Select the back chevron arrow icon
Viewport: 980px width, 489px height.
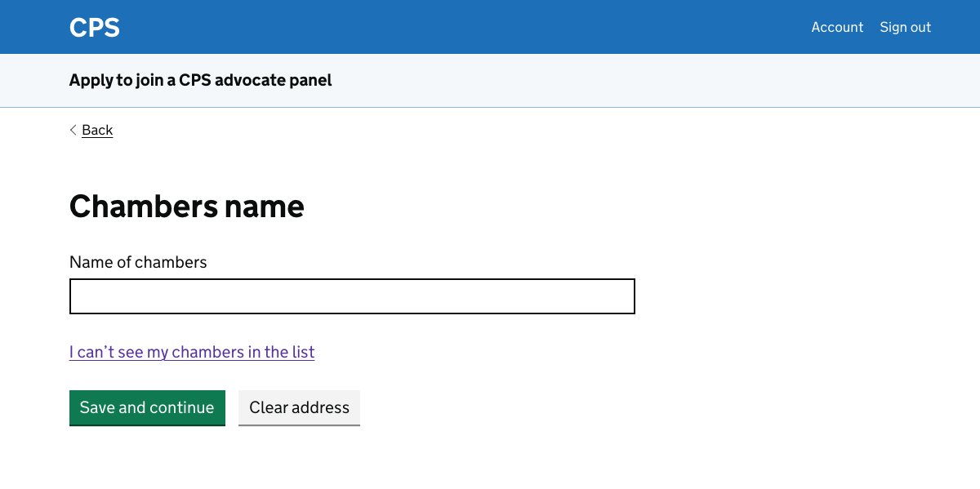coord(73,130)
